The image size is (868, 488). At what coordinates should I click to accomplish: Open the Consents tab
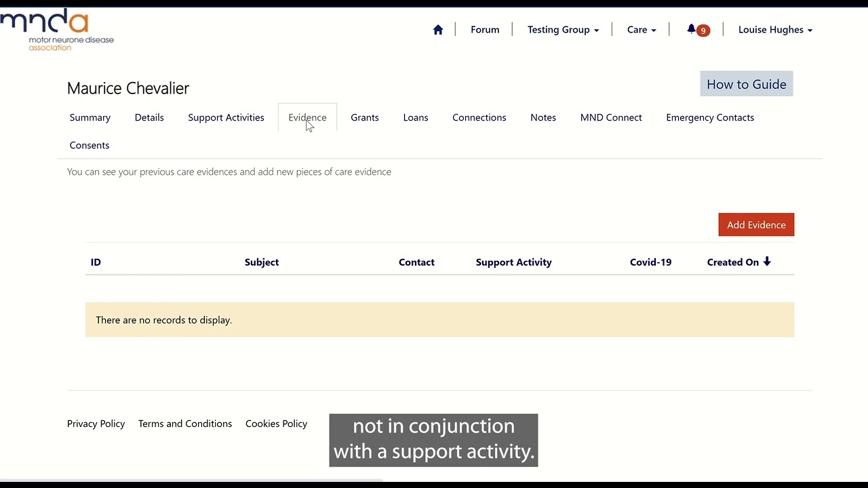point(90,145)
